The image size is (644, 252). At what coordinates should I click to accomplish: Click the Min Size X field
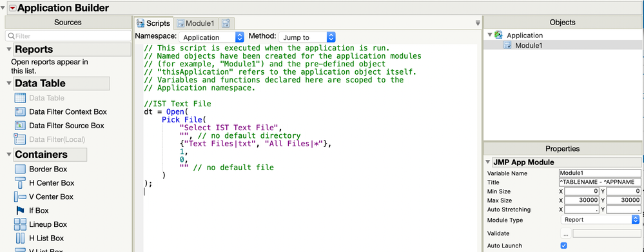click(x=581, y=191)
